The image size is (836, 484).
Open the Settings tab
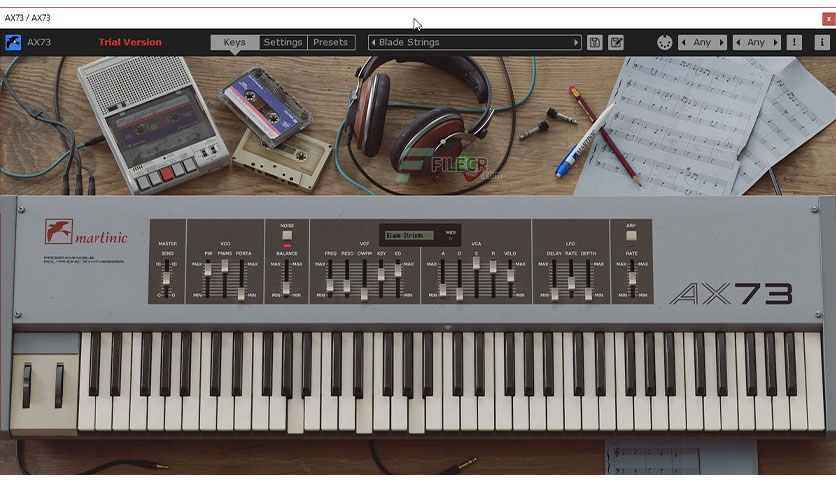point(283,42)
